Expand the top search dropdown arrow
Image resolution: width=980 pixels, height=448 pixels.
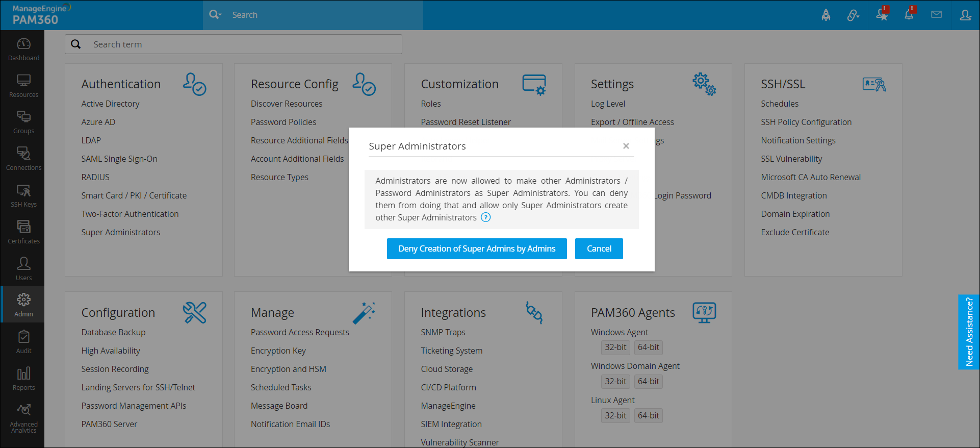[x=220, y=15]
